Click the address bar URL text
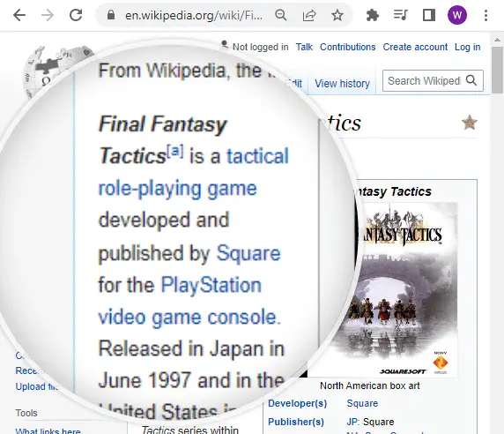This screenshot has width=504, height=434. tap(194, 15)
